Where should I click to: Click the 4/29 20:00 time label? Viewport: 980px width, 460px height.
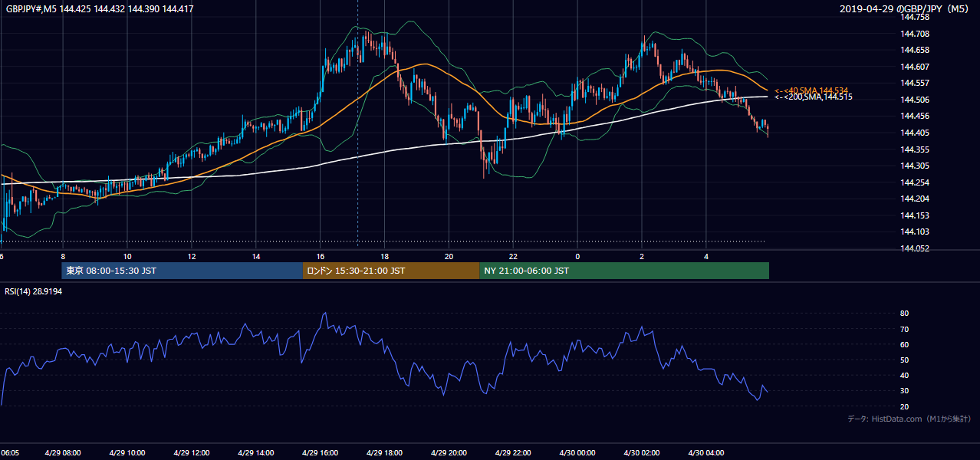(449, 452)
